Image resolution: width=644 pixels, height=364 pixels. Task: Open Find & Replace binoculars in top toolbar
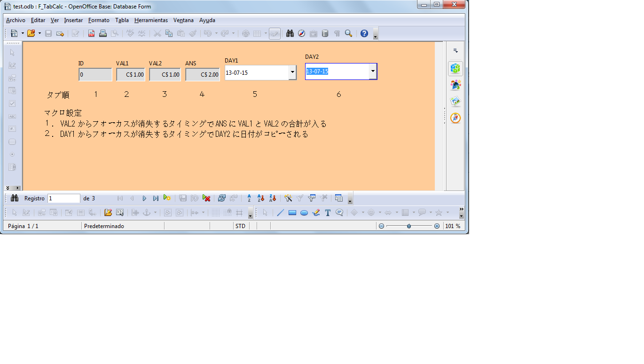[290, 33]
